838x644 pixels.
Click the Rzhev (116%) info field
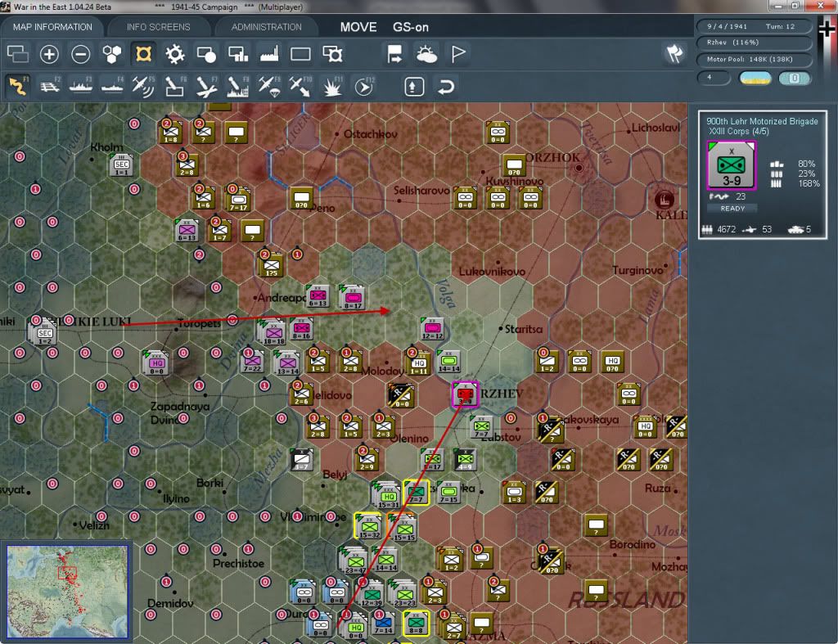click(754, 43)
